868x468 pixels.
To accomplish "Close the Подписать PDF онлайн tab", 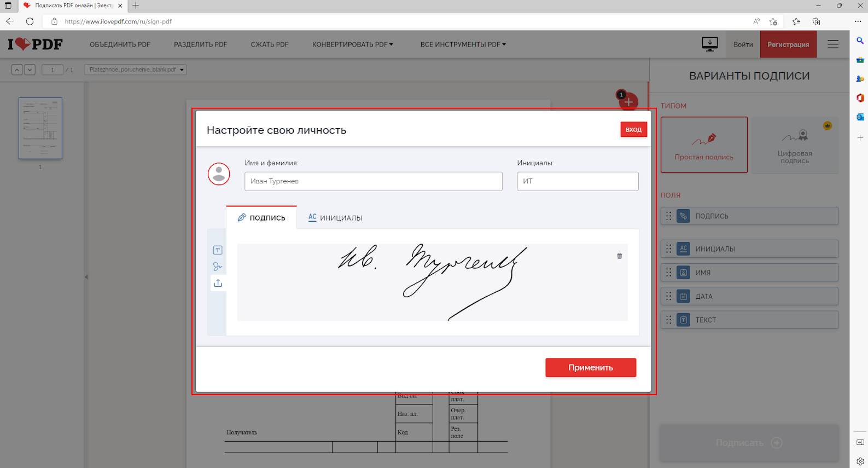I will pyautogui.click(x=120, y=5).
